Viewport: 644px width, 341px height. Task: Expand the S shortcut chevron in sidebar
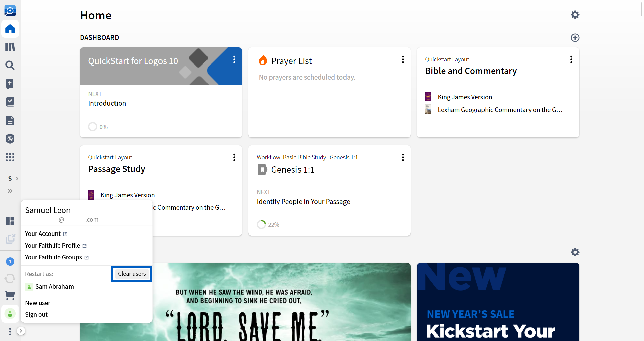coord(17,179)
